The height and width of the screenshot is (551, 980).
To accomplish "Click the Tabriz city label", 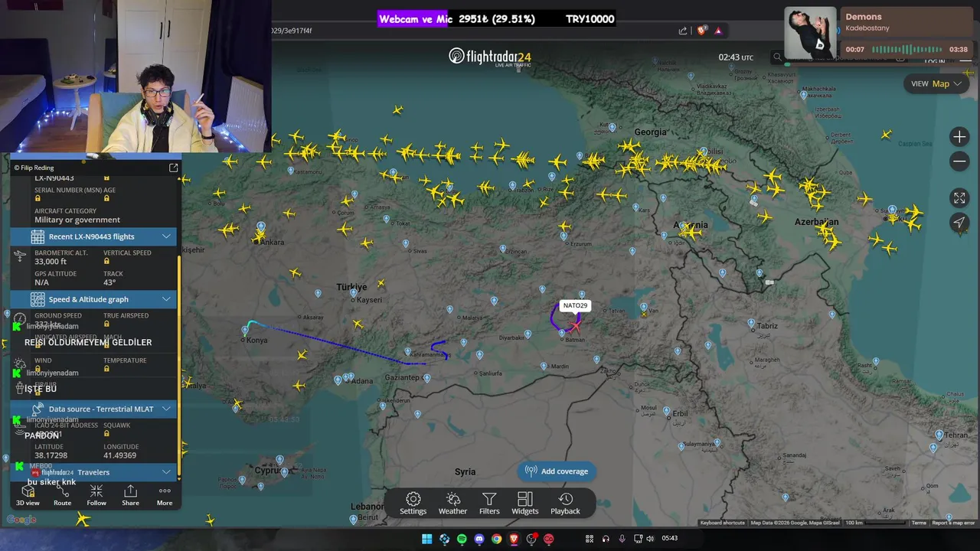I will point(767,326).
